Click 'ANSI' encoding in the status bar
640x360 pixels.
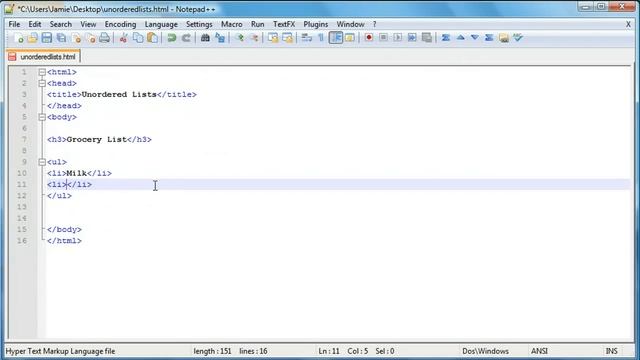[539, 351]
